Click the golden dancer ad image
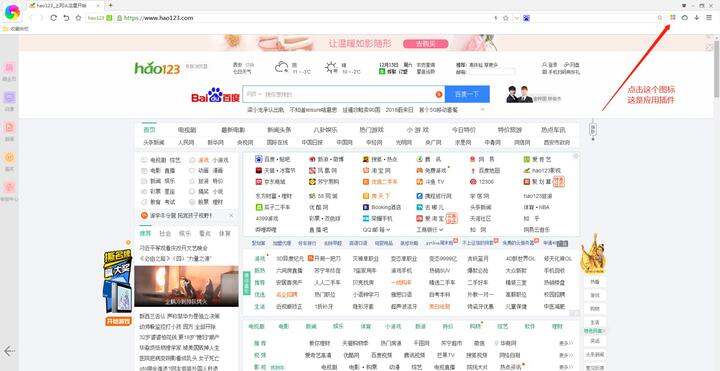The height and width of the screenshot is (371, 720). 592,253
